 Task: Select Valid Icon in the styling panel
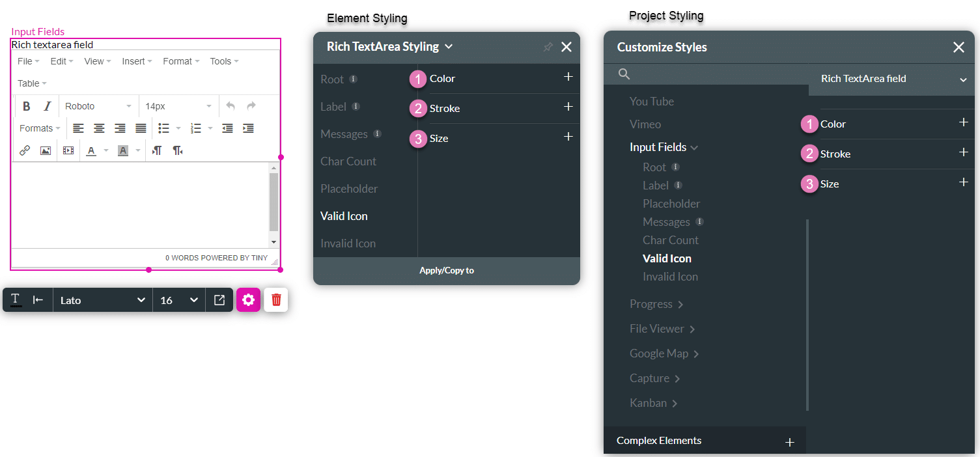[343, 215]
